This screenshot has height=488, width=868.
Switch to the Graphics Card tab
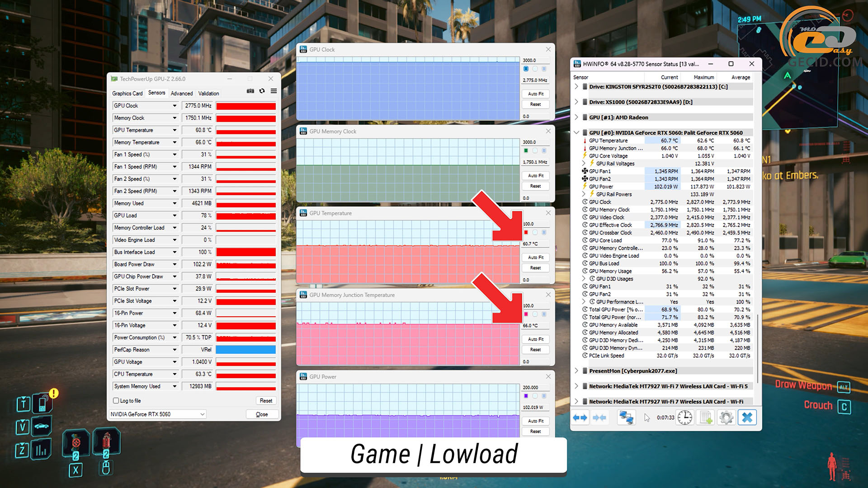[x=127, y=94]
